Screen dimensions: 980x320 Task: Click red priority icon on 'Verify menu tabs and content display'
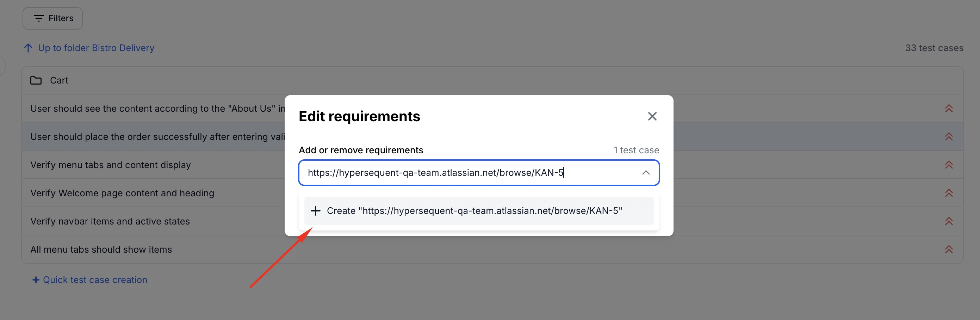click(x=949, y=165)
